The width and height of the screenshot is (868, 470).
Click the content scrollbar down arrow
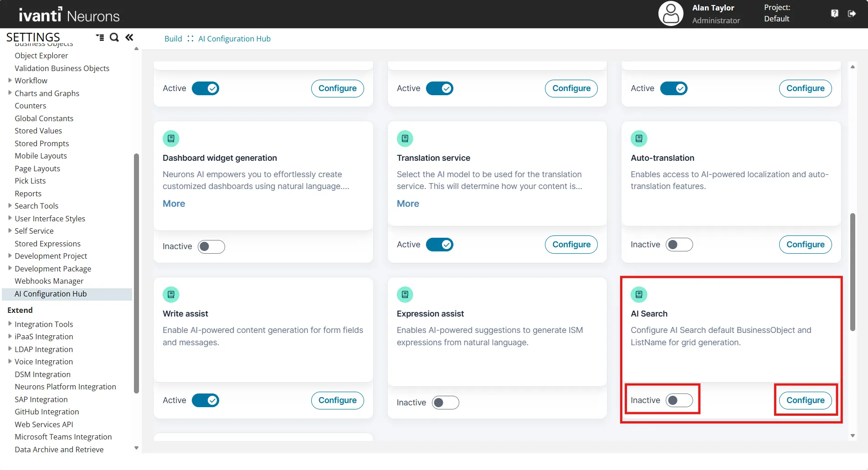pyautogui.click(x=853, y=436)
